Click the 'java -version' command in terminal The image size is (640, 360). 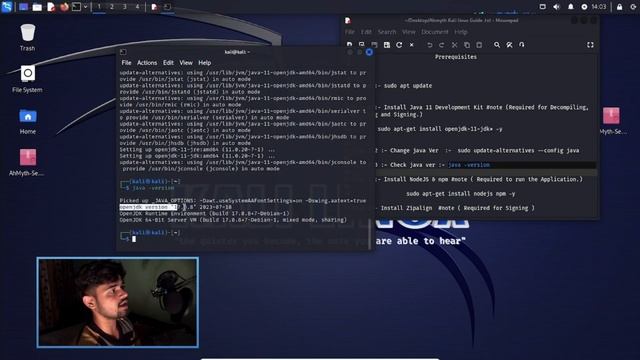[153, 188]
